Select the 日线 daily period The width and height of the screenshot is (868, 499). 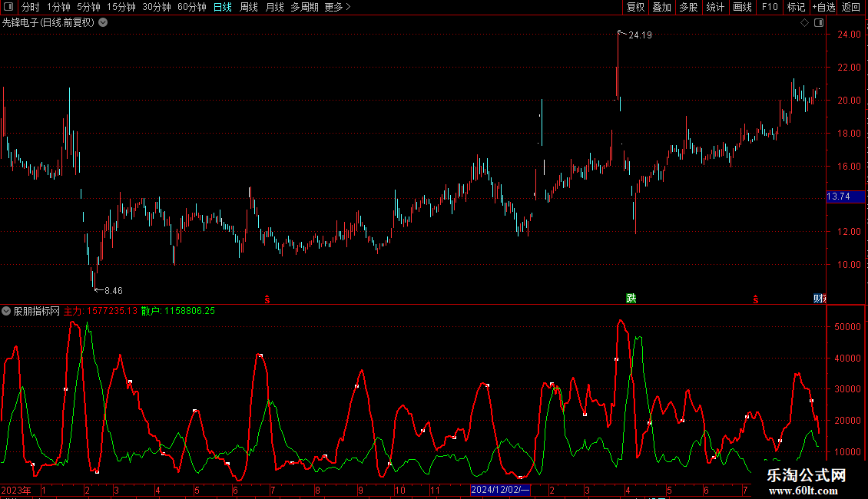coord(223,7)
